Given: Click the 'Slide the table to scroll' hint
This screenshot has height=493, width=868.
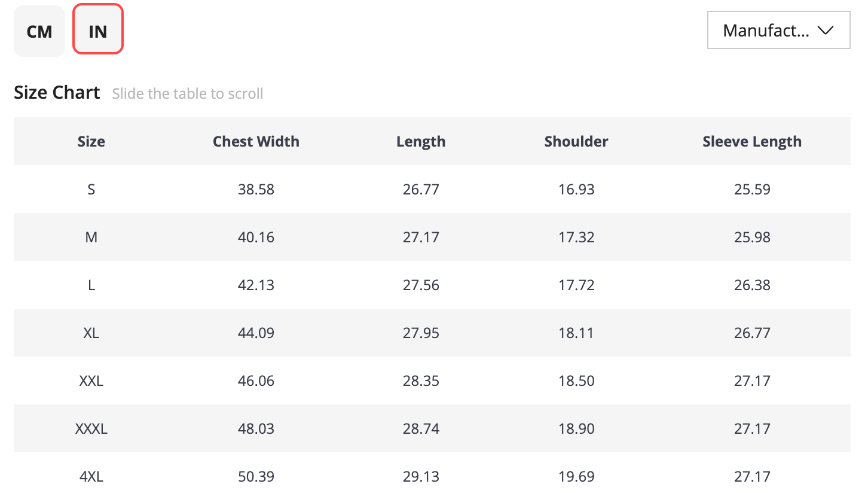Looking at the screenshot, I should coord(188,94).
